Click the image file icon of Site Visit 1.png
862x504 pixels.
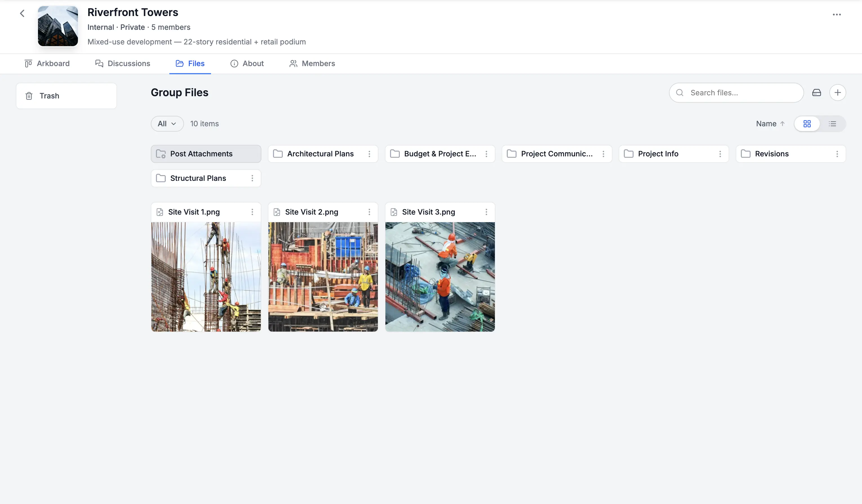pyautogui.click(x=160, y=212)
